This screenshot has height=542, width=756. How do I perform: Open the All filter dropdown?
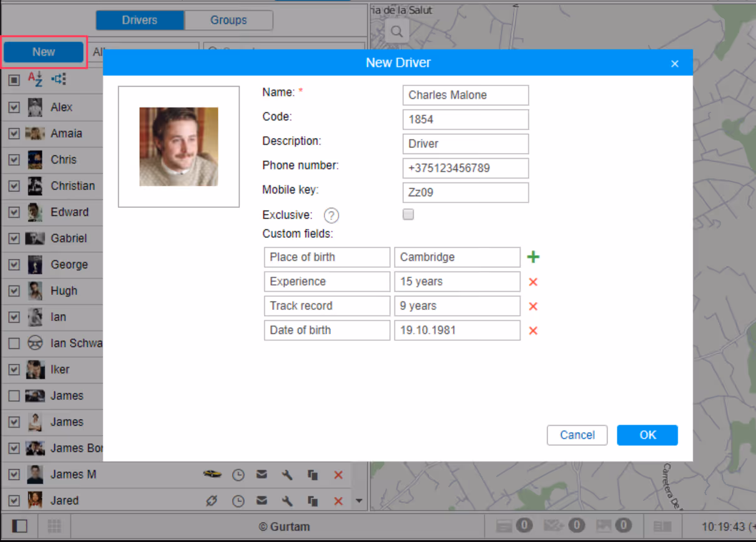point(144,52)
